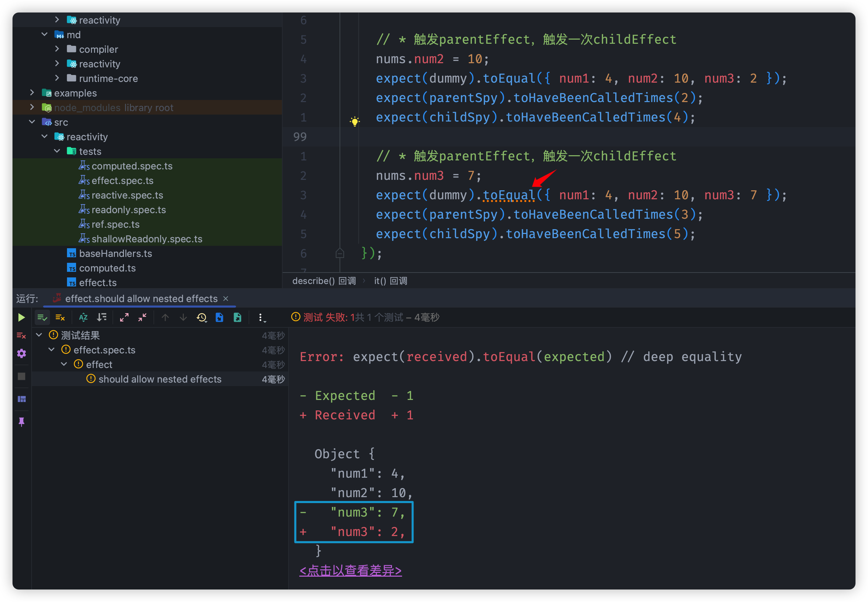Open readonly.spec.ts file

coord(128,210)
